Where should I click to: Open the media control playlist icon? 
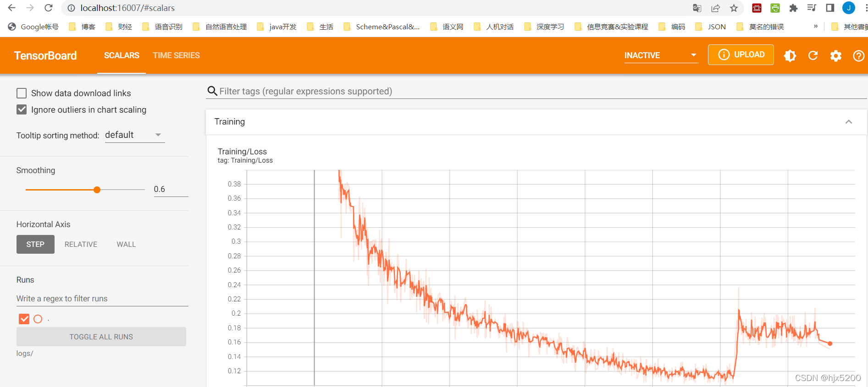point(812,8)
